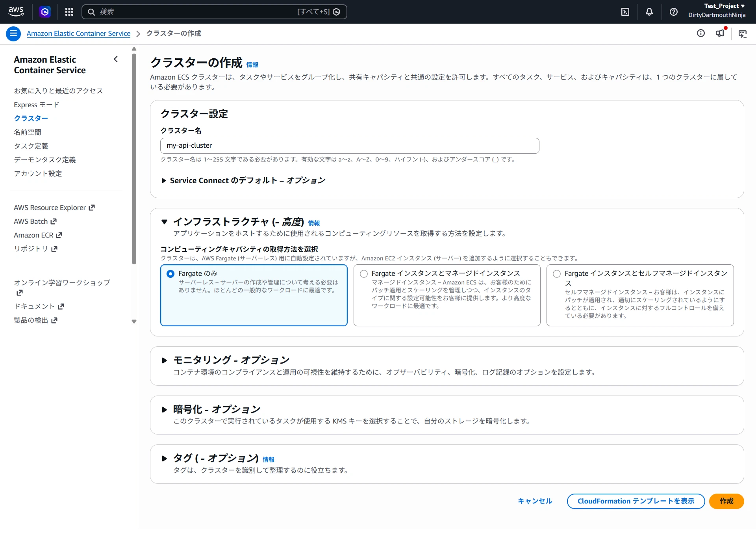The width and height of the screenshot is (756, 546).
Task: Click the top search box
Action: [214, 12]
